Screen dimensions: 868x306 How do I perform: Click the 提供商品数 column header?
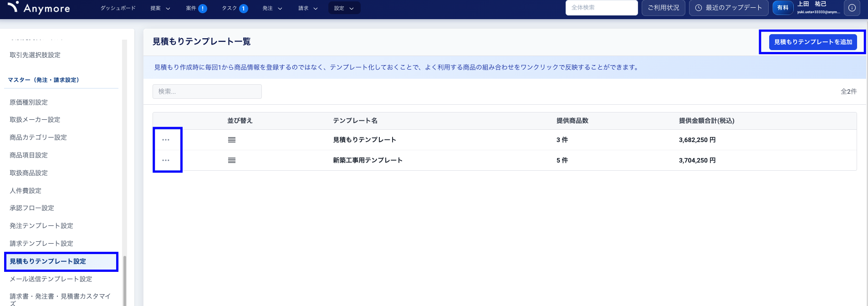(x=572, y=121)
